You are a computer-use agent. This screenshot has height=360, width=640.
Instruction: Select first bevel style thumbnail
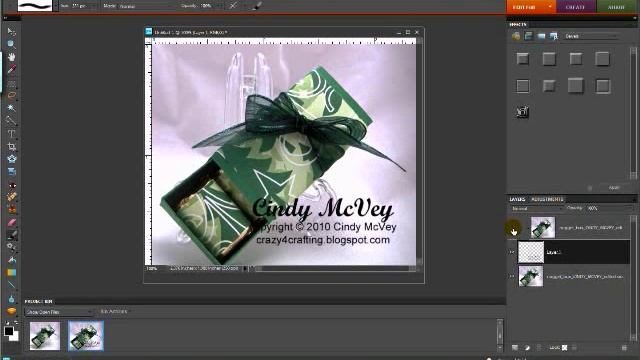pyautogui.click(x=522, y=59)
